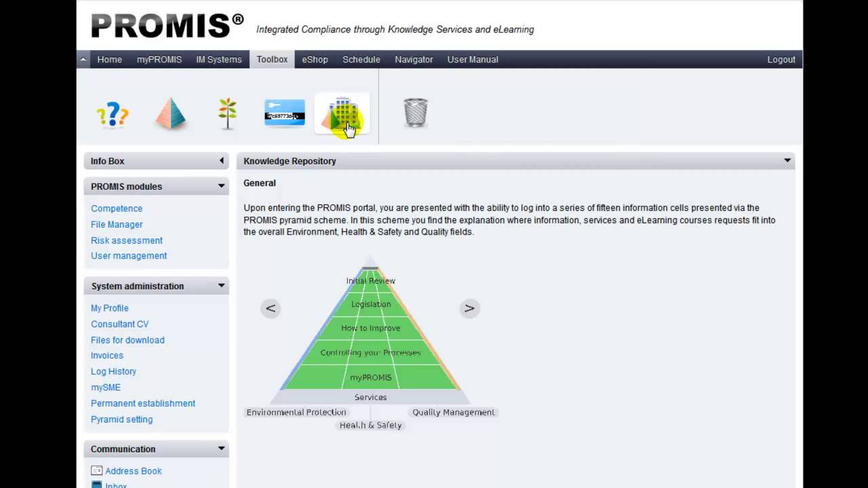Open the Invoices link

(x=107, y=356)
